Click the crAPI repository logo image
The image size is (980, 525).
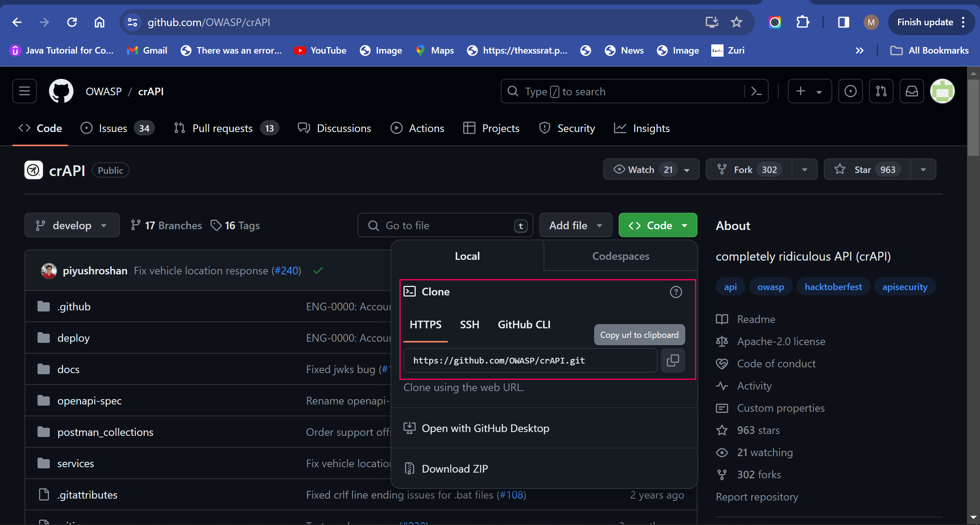[x=34, y=170]
